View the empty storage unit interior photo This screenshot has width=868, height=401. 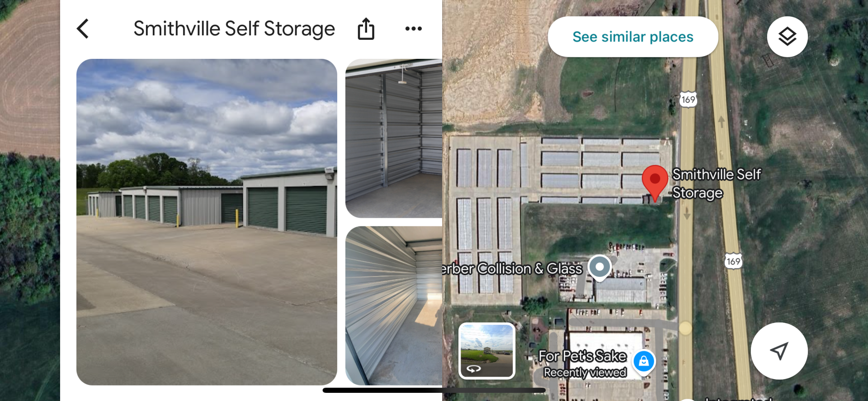pyautogui.click(x=394, y=138)
